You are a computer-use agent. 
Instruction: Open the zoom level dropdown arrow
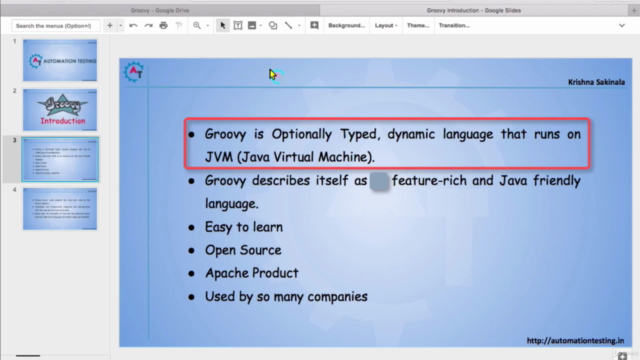pos(208,25)
